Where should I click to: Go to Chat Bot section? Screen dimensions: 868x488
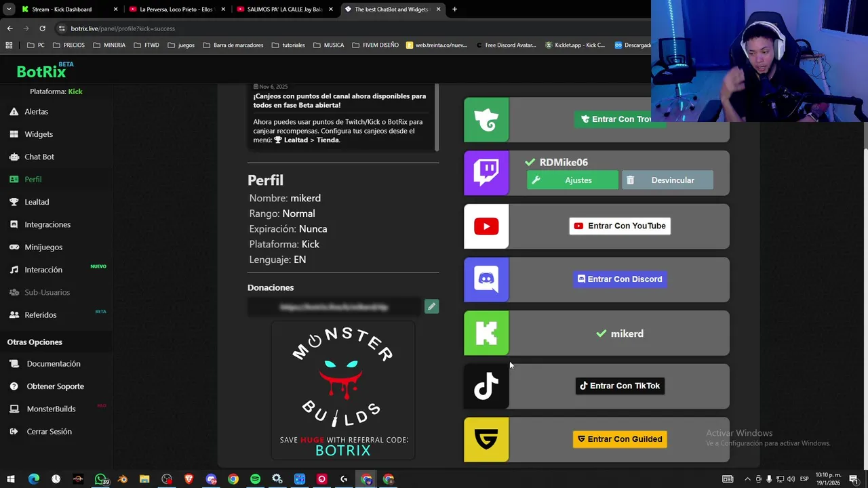point(39,157)
